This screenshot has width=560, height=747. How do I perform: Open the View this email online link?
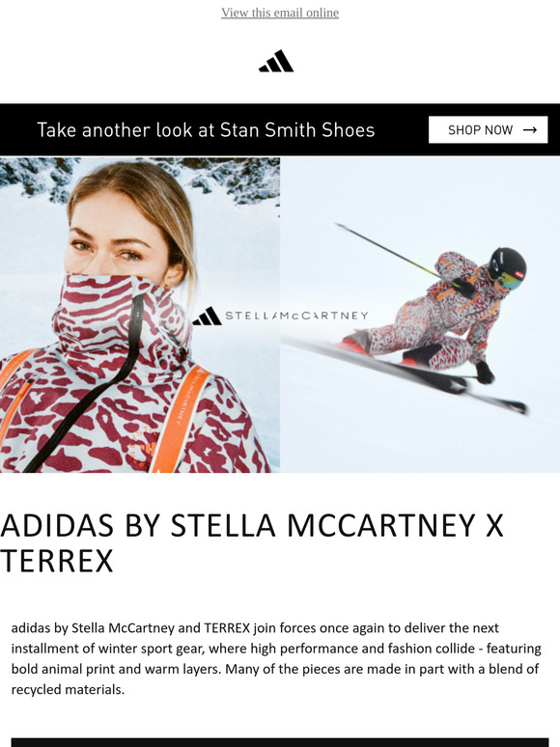coord(280,13)
